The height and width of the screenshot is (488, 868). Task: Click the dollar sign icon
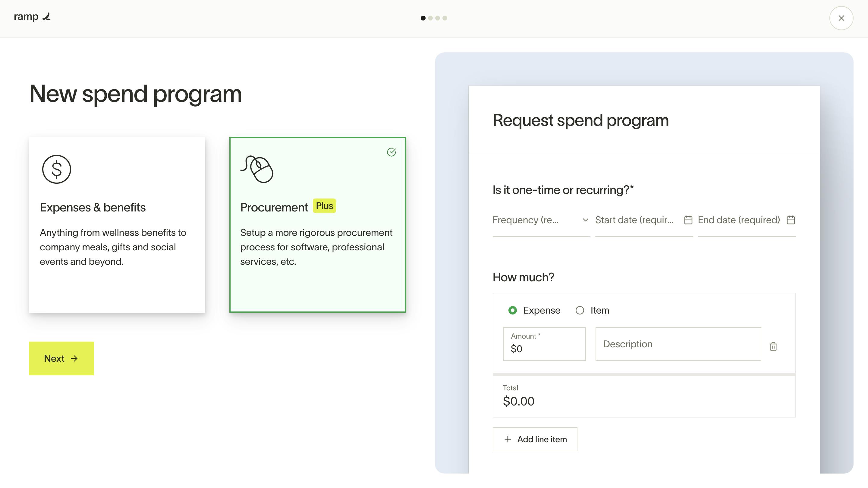pyautogui.click(x=57, y=169)
